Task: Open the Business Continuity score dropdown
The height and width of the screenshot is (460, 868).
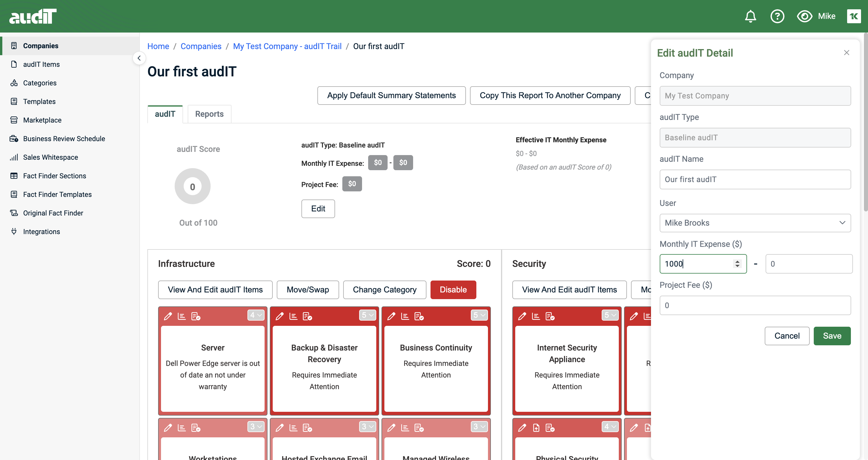Action: pyautogui.click(x=479, y=315)
